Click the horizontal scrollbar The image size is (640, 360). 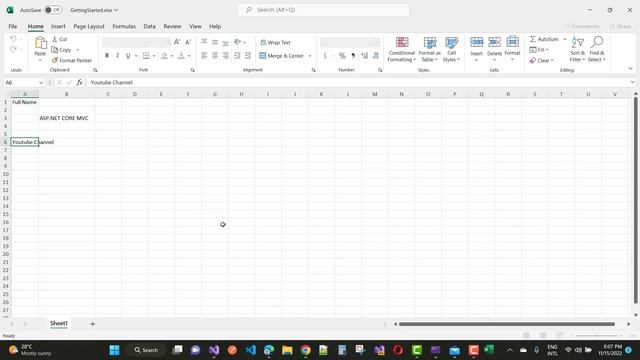click(x=507, y=324)
